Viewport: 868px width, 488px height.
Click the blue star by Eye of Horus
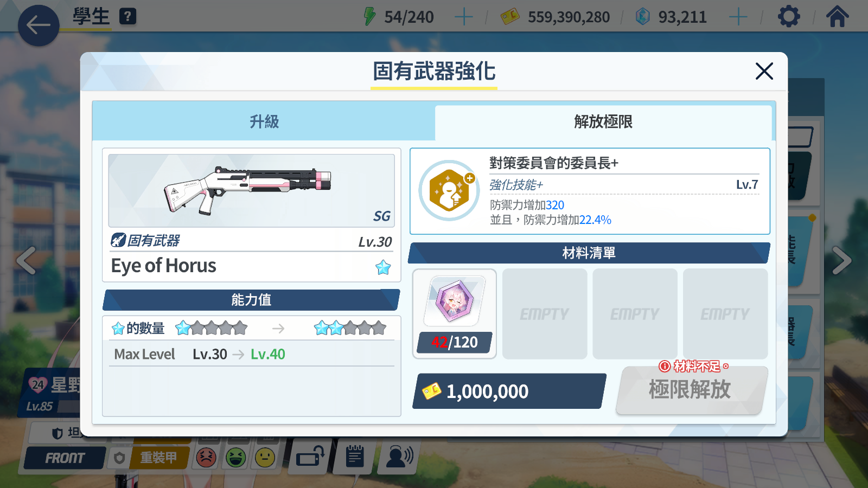pyautogui.click(x=383, y=267)
